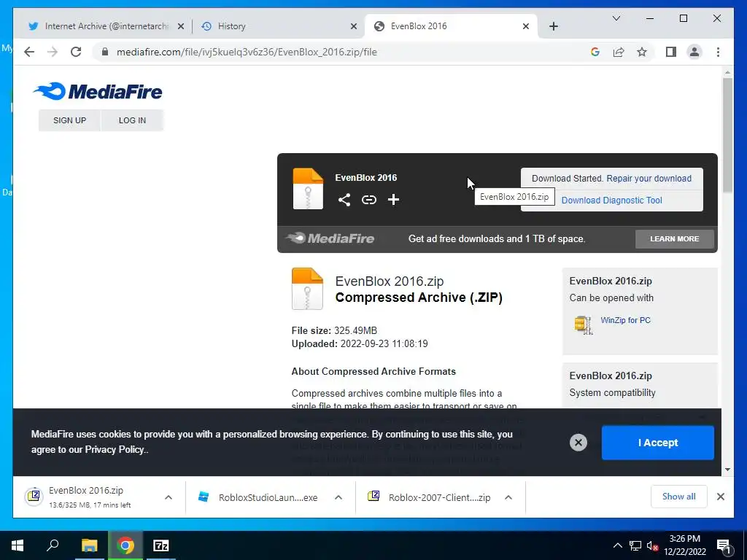The width and height of the screenshot is (747, 560).
Task: Click the plus icon to save file
Action: tap(393, 200)
